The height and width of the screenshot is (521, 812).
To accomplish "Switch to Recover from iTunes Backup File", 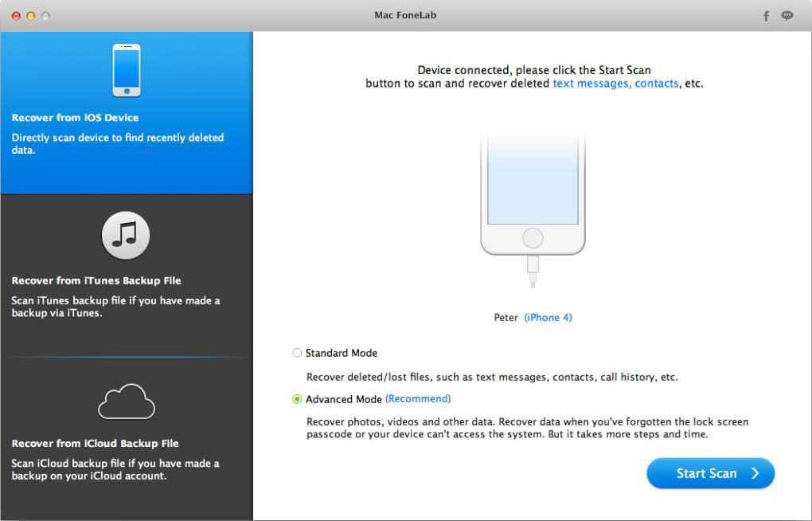I will pyautogui.click(x=127, y=275).
